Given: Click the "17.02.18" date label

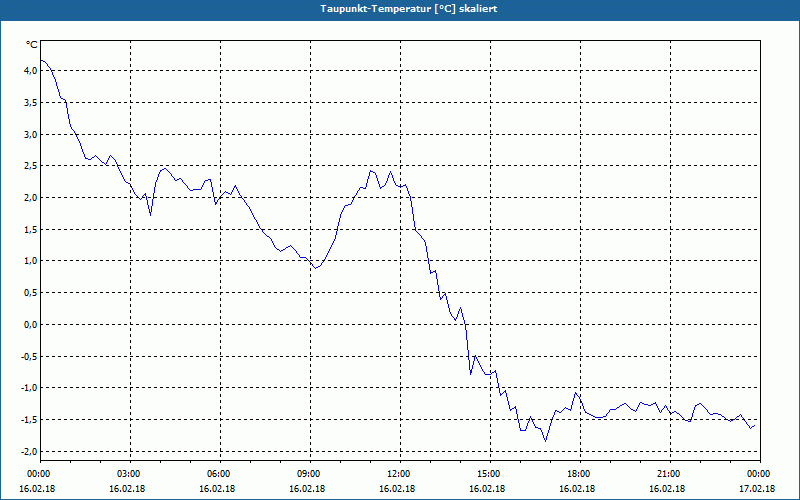Looking at the screenshot, I should pyautogui.click(x=757, y=489).
